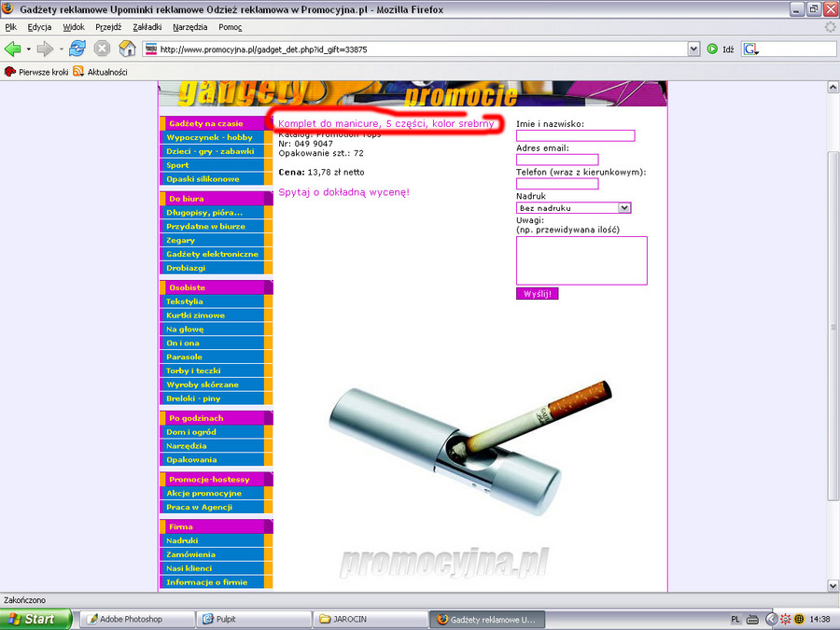Open Informacje o firmie link

[212, 582]
